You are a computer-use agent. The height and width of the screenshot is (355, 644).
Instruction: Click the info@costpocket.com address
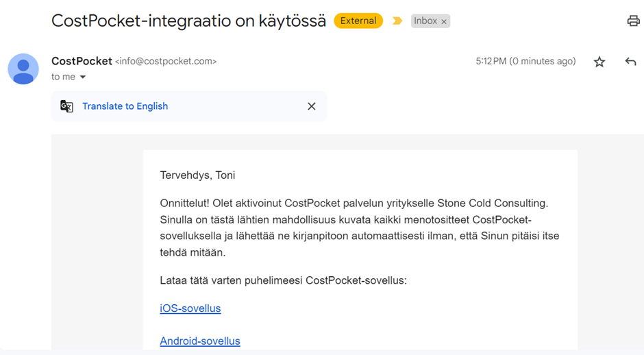166,61
